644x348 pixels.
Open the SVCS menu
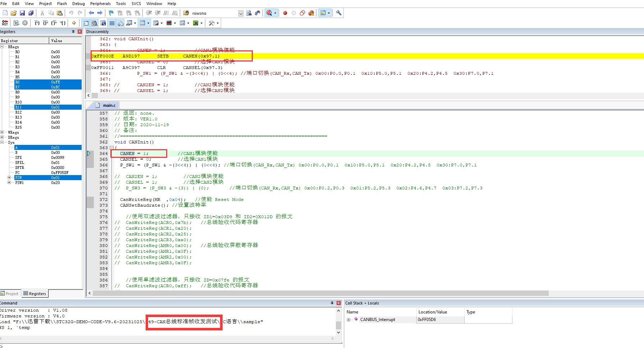136,4
